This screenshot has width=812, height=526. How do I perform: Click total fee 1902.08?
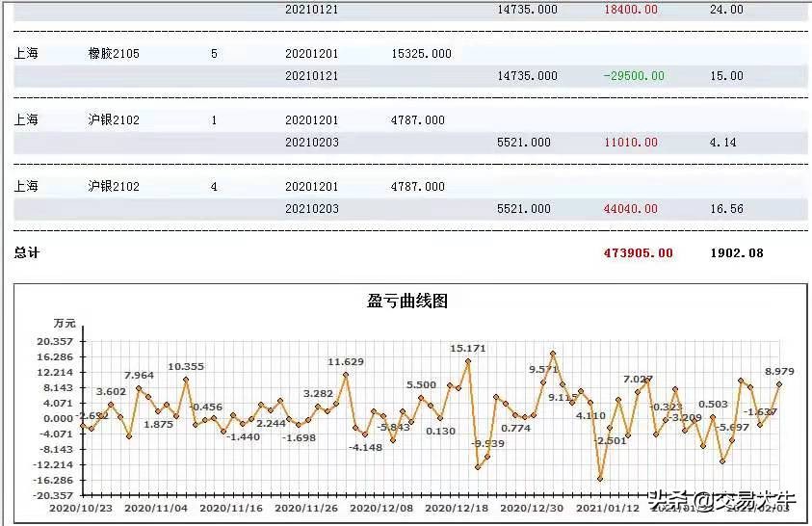737,253
